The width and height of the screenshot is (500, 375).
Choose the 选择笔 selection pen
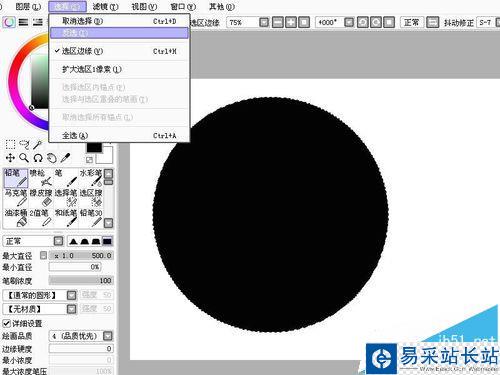click(66, 198)
